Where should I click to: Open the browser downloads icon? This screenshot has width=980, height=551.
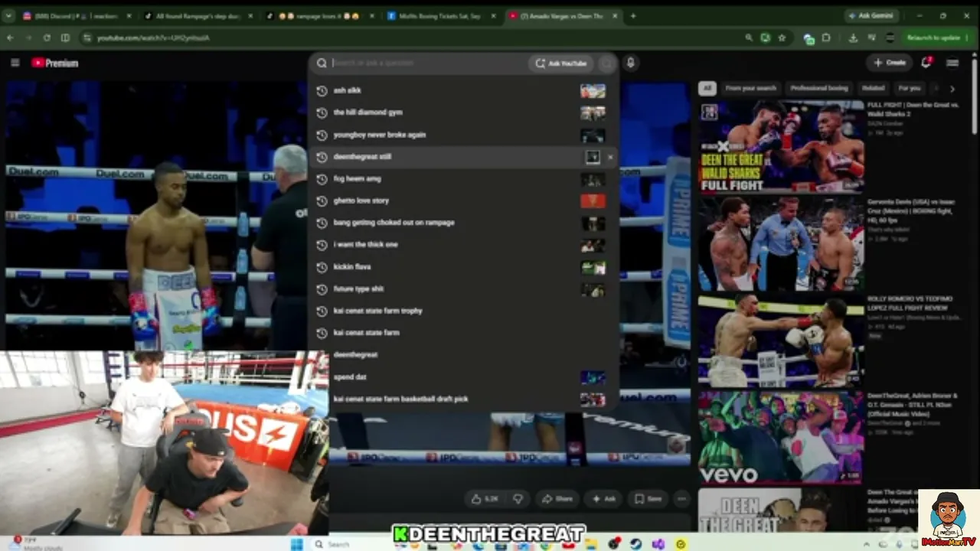tap(853, 37)
